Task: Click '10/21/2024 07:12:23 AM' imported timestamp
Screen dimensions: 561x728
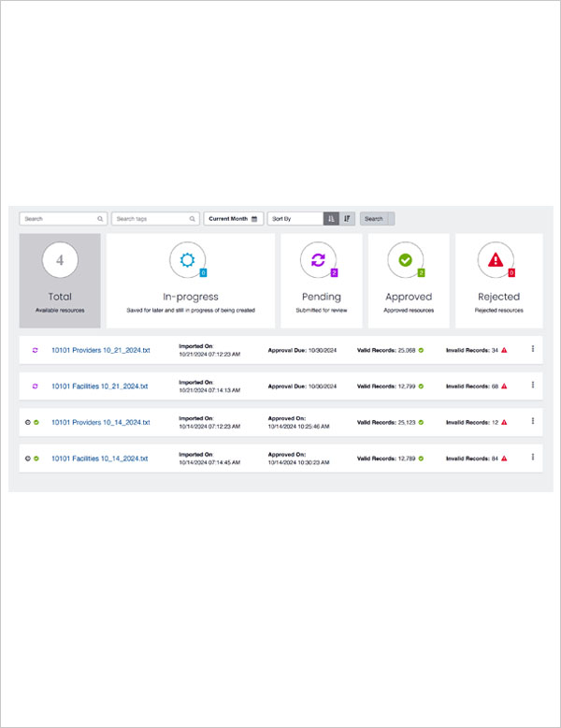Action: pos(209,355)
